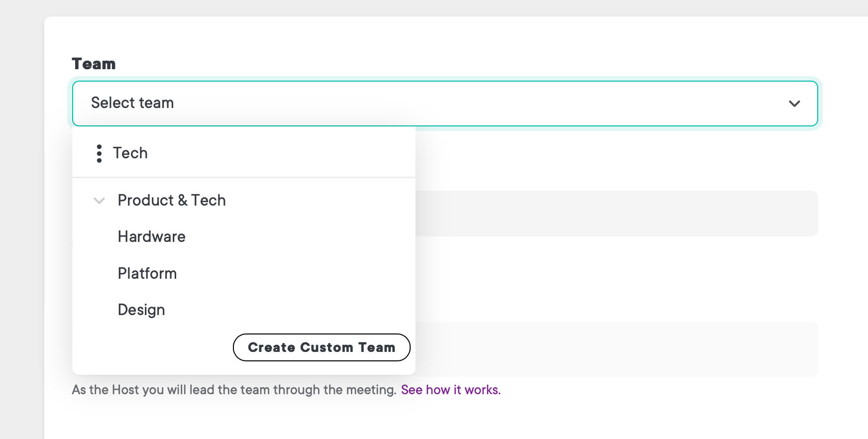The image size is (868, 439).
Task: Pick Hardware from the team list
Action: pyautogui.click(x=152, y=236)
